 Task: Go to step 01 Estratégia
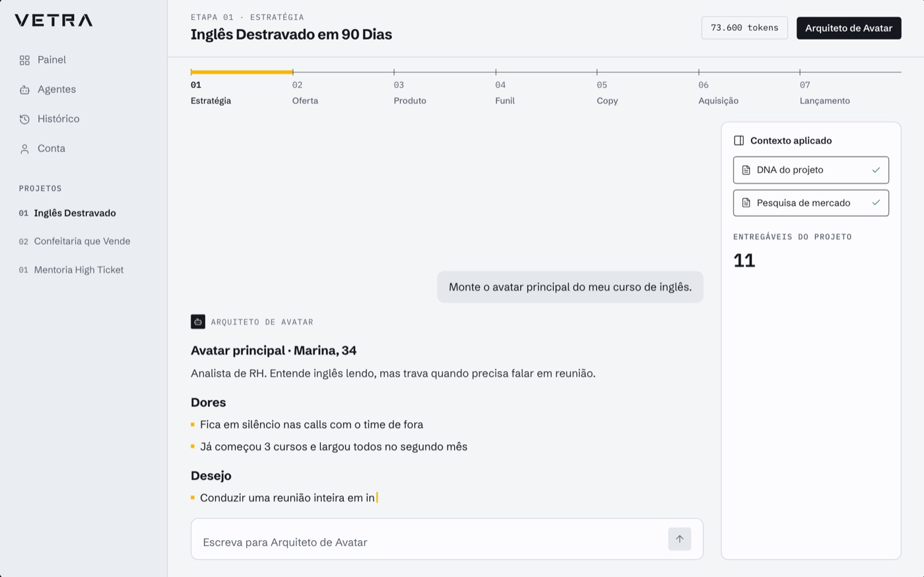tap(211, 93)
